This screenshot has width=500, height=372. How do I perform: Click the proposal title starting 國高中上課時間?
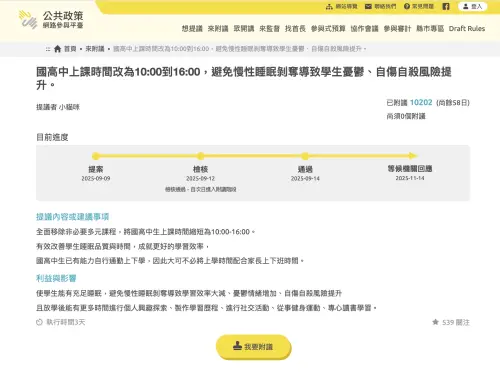[x=244, y=78]
